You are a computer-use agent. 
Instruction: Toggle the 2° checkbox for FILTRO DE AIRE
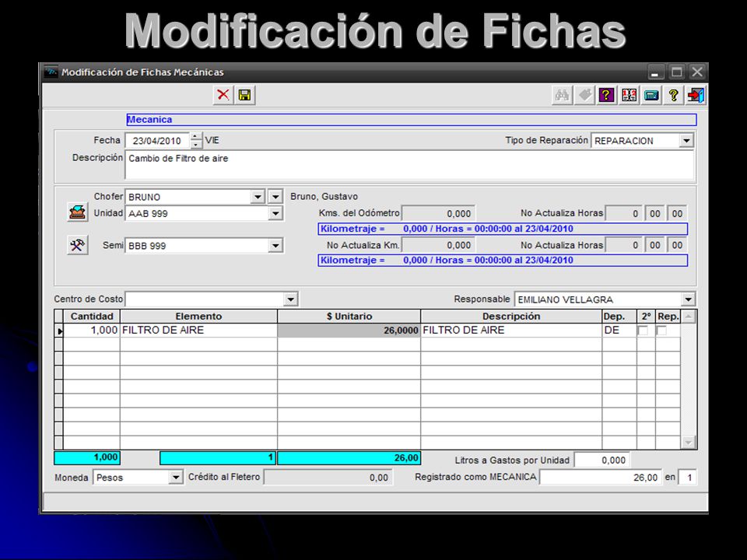pyautogui.click(x=643, y=330)
